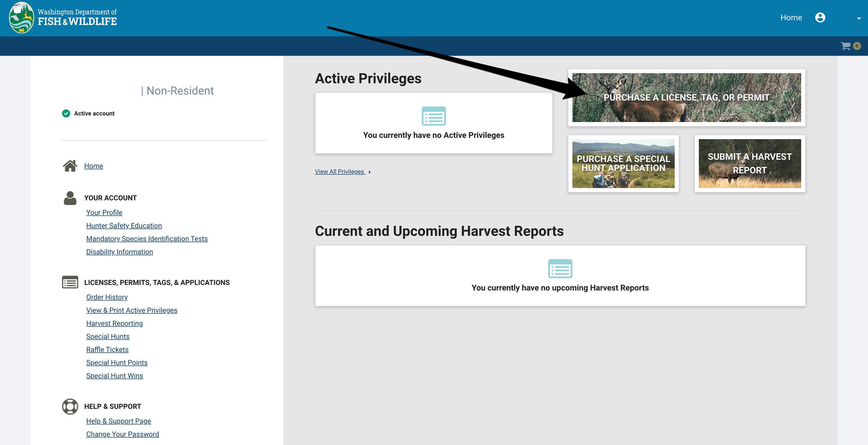Select Home in the top navigation
868x445 pixels.
click(x=791, y=17)
